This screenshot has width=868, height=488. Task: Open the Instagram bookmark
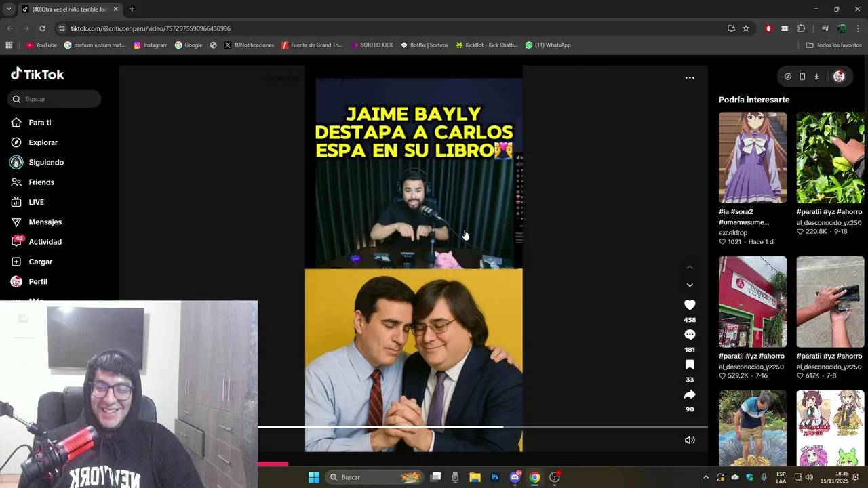pyautogui.click(x=151, y=45)
